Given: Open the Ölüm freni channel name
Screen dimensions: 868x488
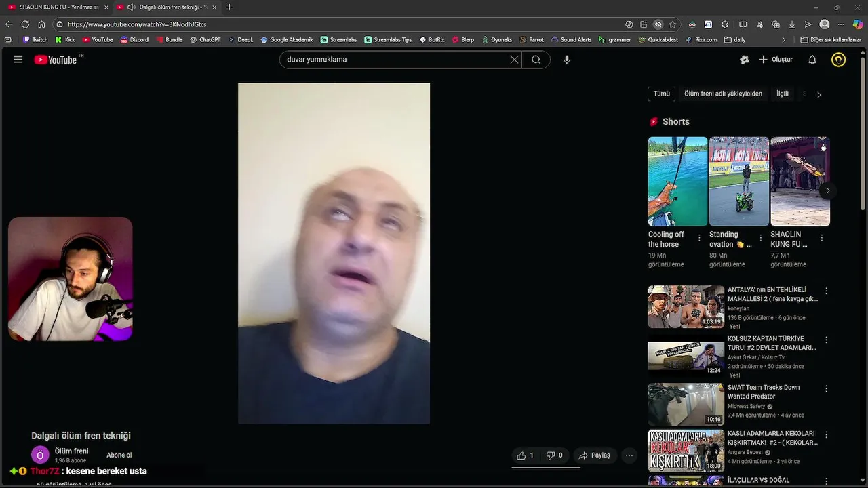Looking at the screenshot, I should point(71,451).
